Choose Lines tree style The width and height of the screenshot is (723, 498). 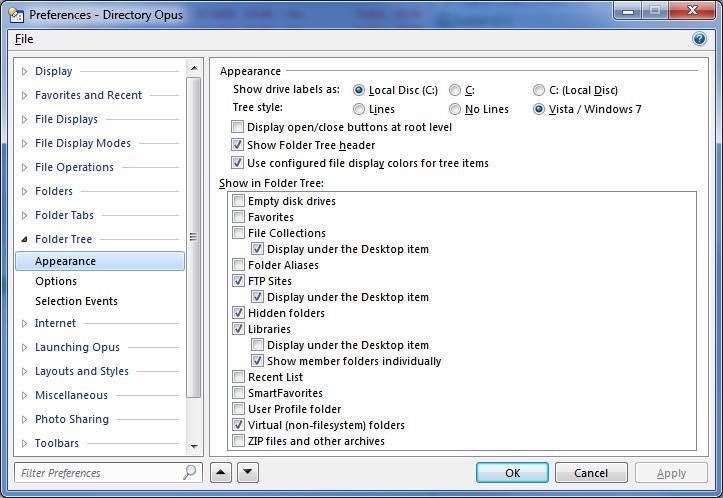click(x=359, y=109)
